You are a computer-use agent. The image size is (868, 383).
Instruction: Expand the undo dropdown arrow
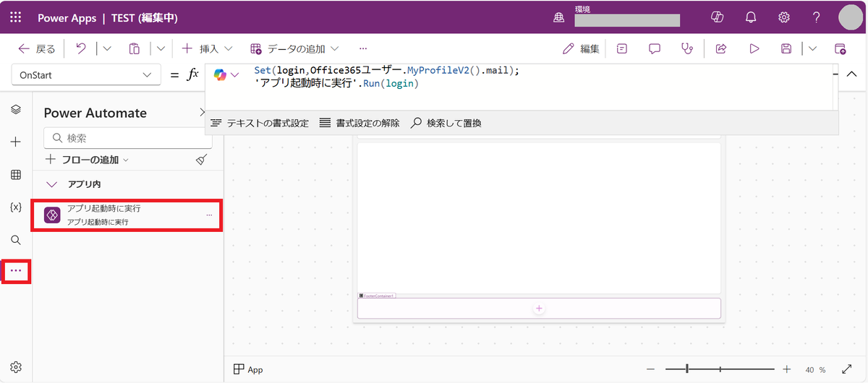pos(107,48)
